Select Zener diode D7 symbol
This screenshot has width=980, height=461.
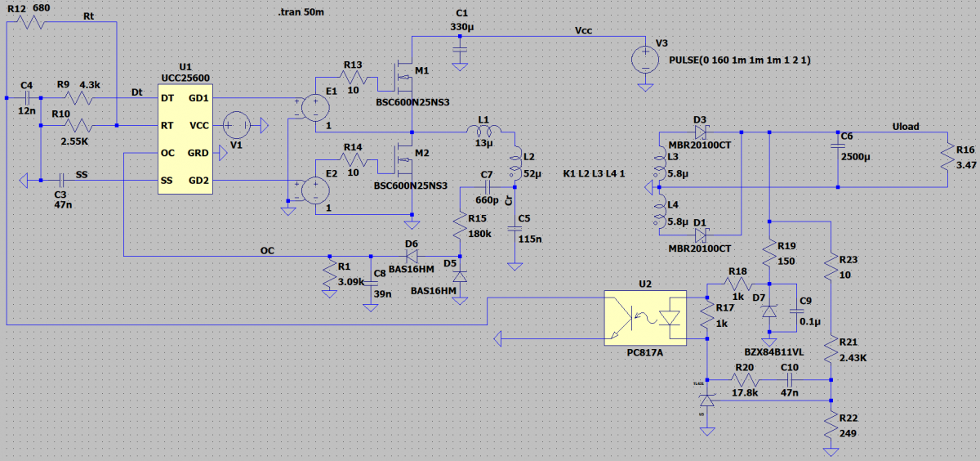click(769, 312)
